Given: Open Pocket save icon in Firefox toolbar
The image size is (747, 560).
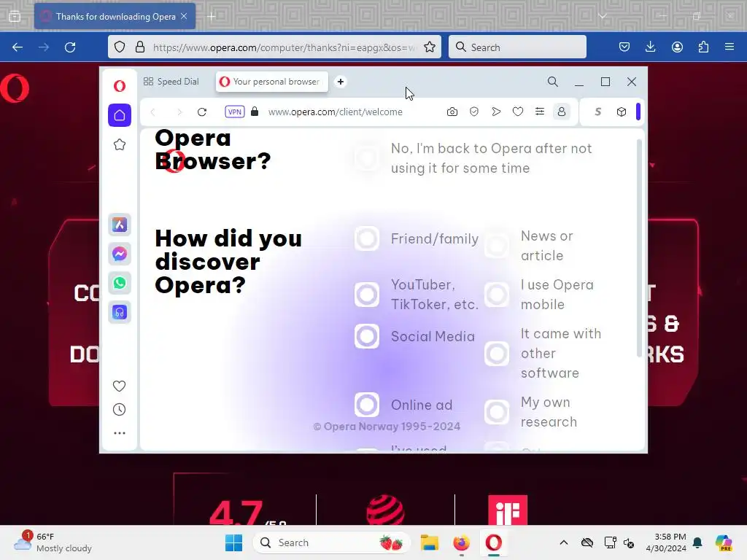Looking at the screenshot, I should click(624, 47).
